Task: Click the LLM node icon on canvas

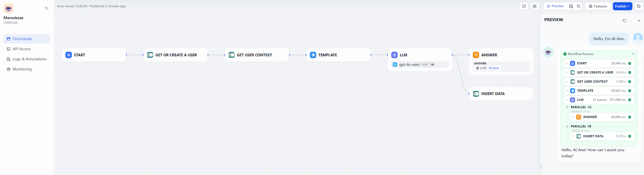Action: pyautogui.click(x=394, y=55)
